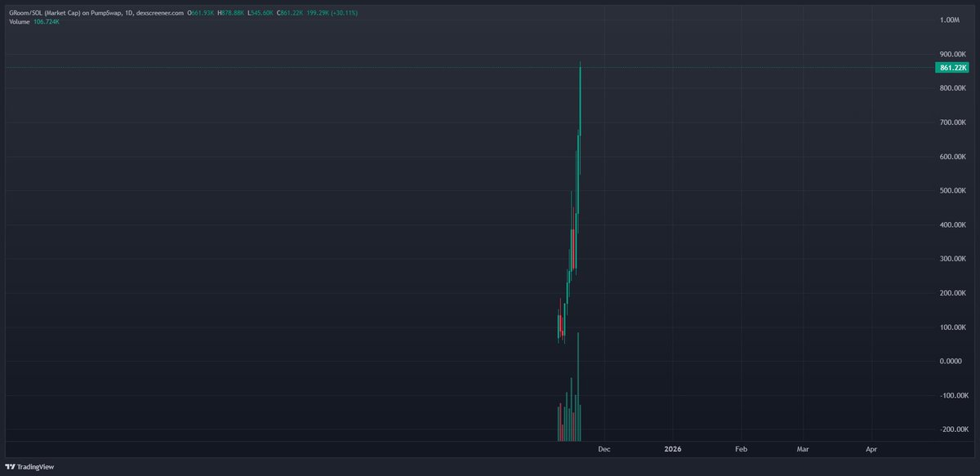Click the 400.00K price axis label

(952, 225)
